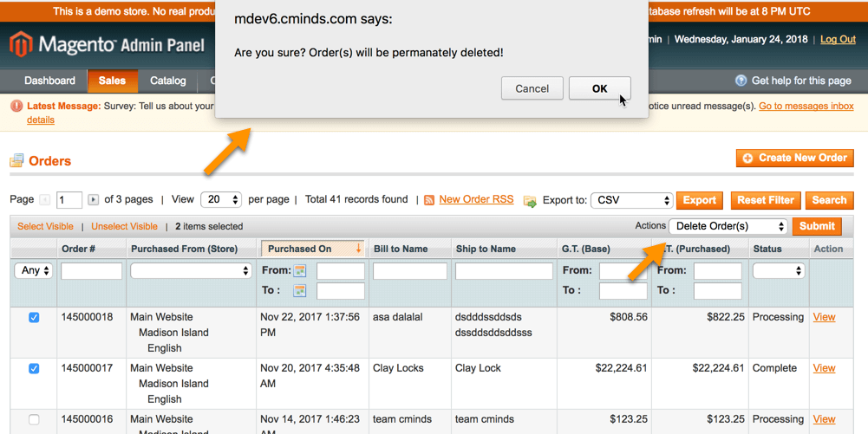Screen dimensions: 868x434
Task: Open the Purchased On To calendar icon
Action: [300, 291]
